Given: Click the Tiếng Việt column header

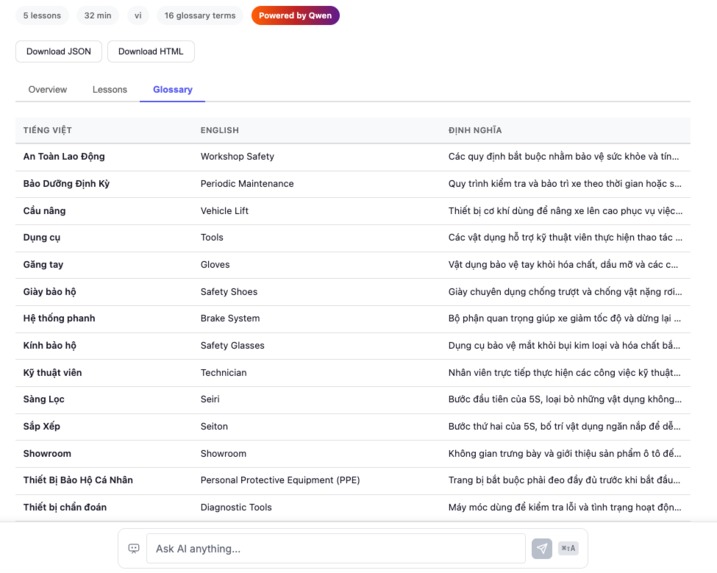Looking at the screenshot, I should 48,130.
